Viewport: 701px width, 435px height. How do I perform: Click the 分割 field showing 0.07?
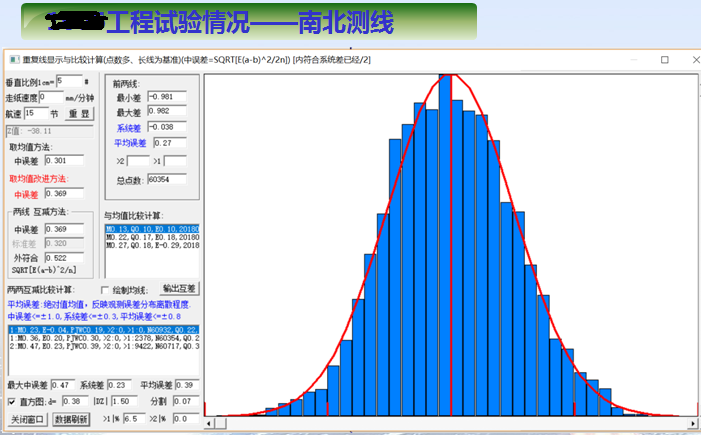point(186,401)
